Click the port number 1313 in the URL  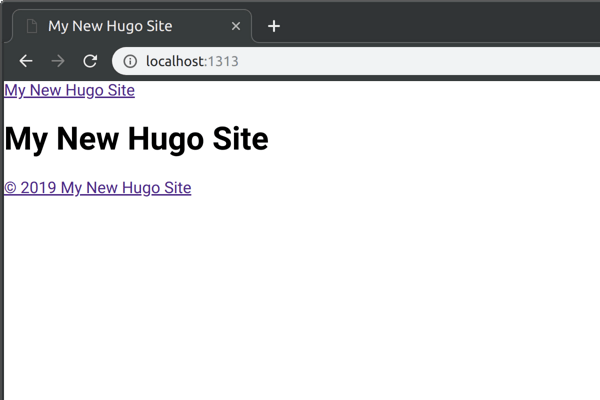tap(223, 61)
